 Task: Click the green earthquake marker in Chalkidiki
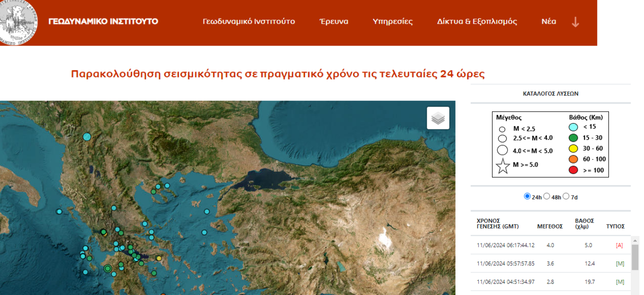153,192
